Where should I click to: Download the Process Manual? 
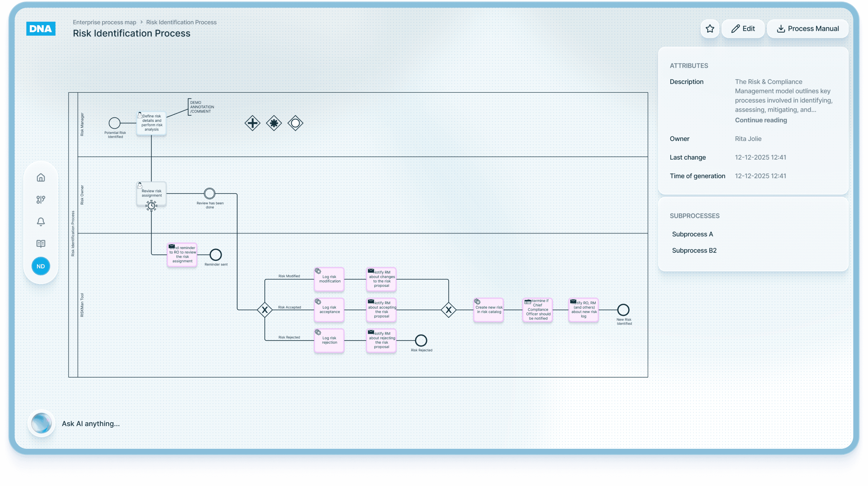click(808, 29)
